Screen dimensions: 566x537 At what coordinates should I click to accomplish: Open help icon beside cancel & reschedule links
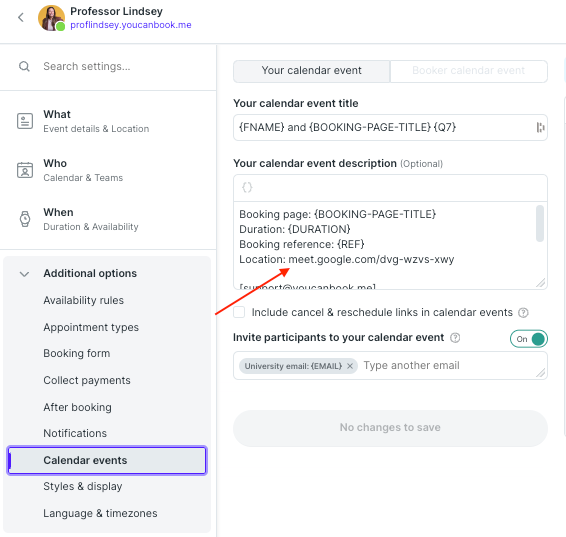(523, 313)
